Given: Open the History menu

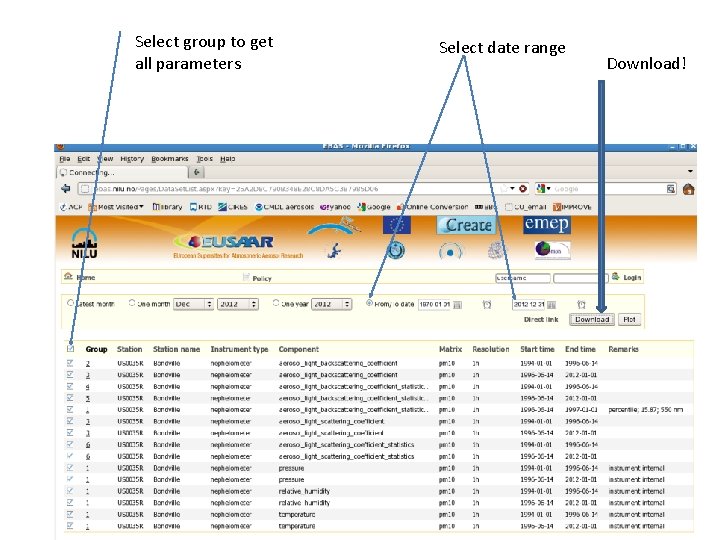Looking at the screenshot, I should click(132, 158).
